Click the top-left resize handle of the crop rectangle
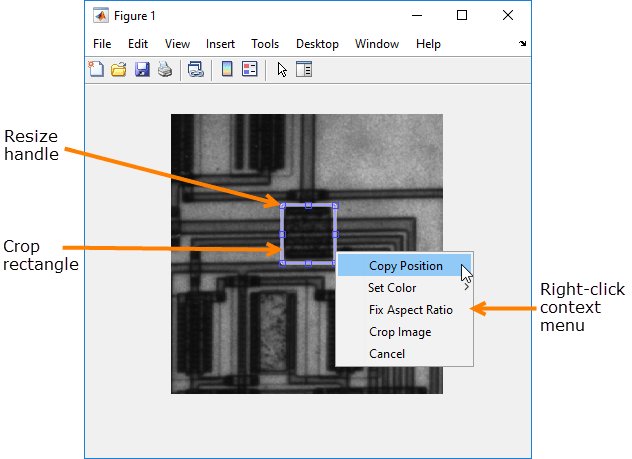 point(283,206)
